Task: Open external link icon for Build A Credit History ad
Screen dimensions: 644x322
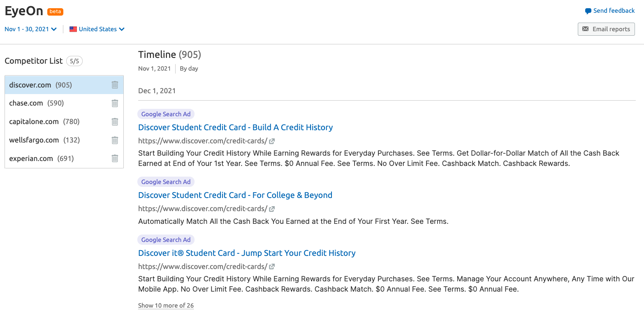Action: click(272, 141)
